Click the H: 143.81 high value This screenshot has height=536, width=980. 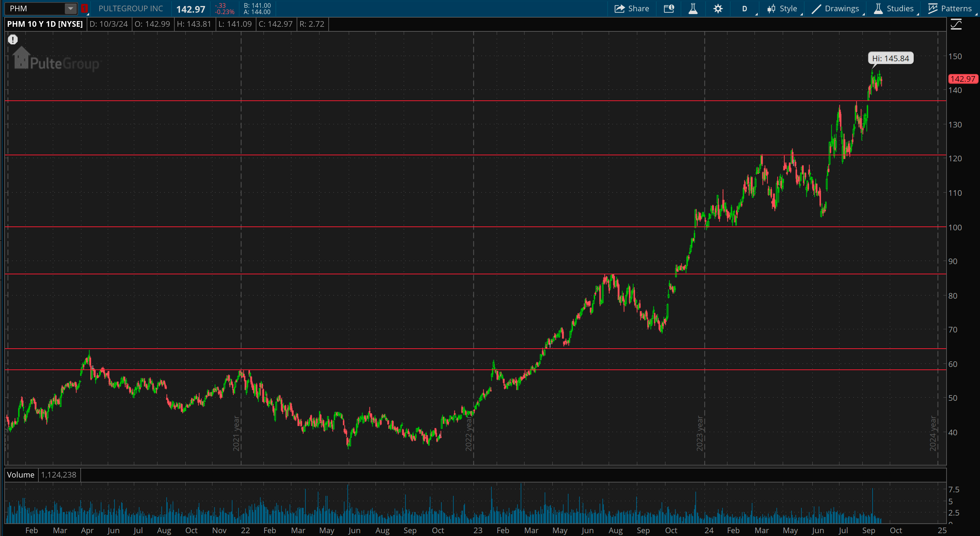pos(194,24)
